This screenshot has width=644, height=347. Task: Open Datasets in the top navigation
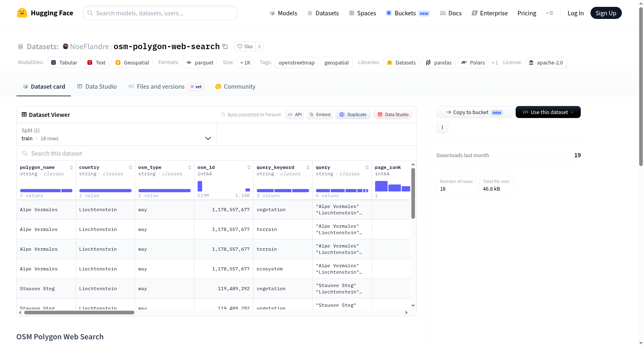323,13
